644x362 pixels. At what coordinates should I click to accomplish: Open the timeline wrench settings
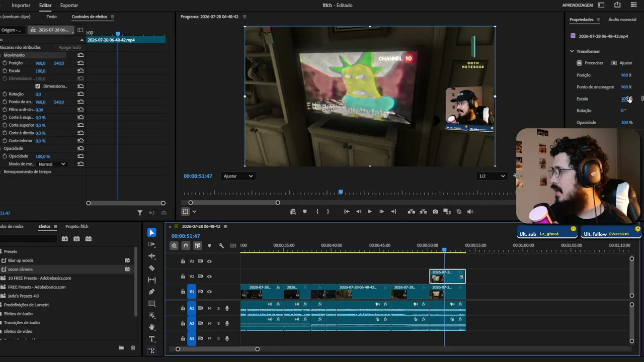pyautogui.click(x=221, y=246)
